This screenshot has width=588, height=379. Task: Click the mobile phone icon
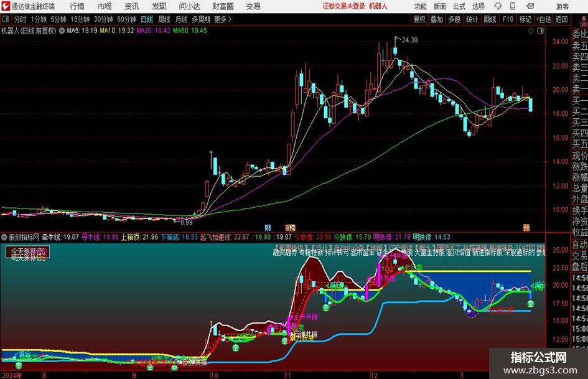click(x=513, y=6)
